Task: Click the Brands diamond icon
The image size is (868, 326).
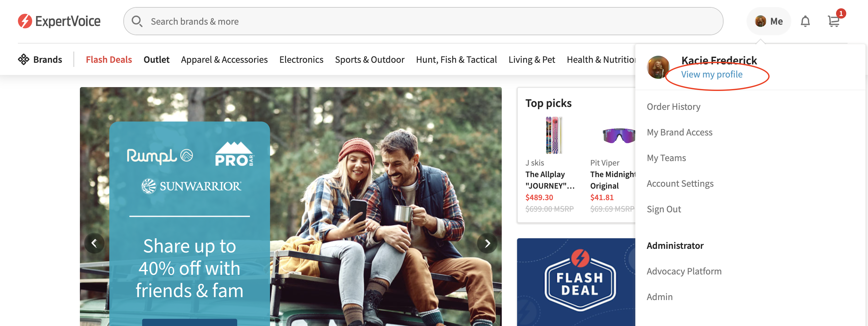Action: (24, 59)
